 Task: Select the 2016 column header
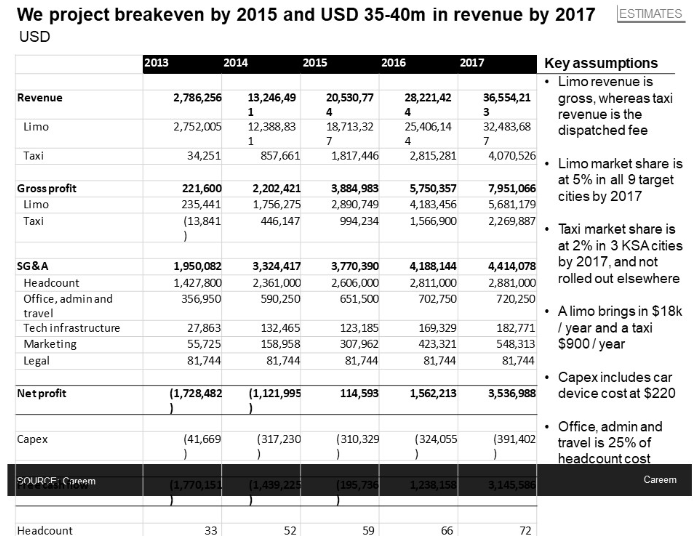393,63
